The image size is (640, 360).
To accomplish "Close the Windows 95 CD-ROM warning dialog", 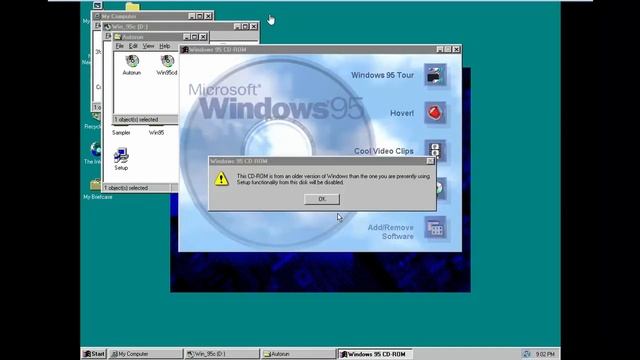I will [430, 161].
